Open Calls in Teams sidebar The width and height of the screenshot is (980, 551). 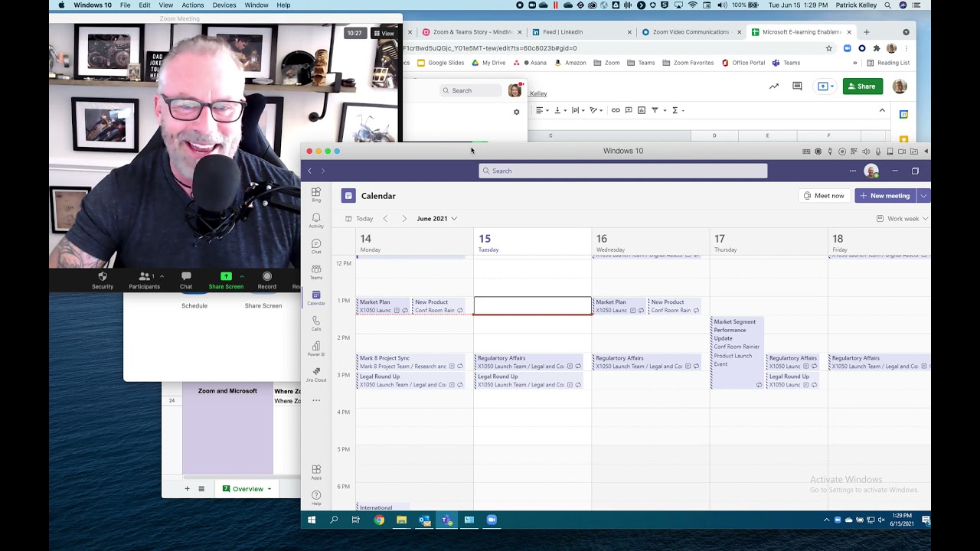[316, 324]
